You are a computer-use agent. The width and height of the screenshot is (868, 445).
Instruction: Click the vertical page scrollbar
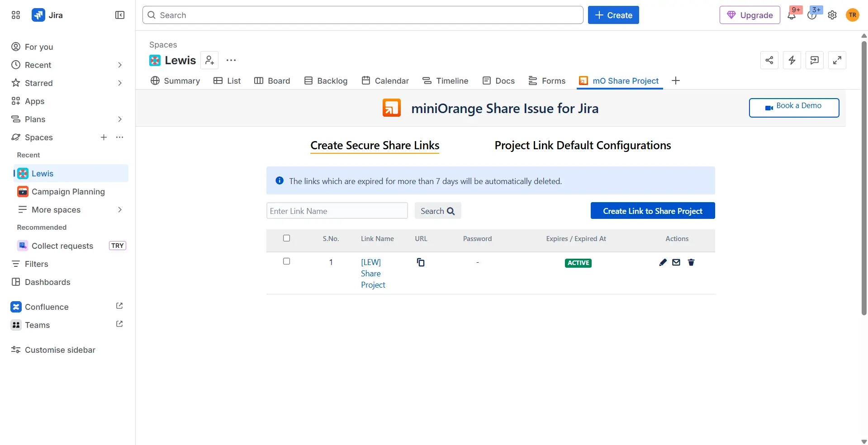coord(864,178)
